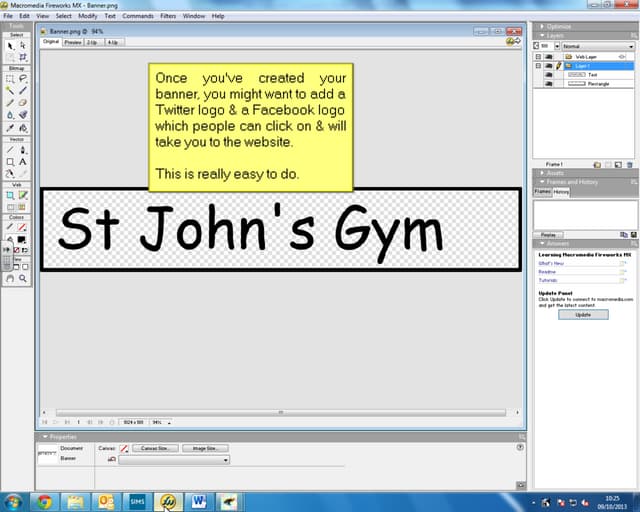This screenshot has height=512, width=640.
Task: Select the Hand tool
Action: pos(10,279)
